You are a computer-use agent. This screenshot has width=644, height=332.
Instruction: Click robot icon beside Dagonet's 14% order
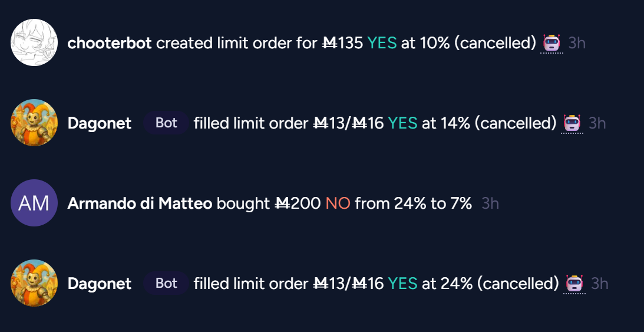(x=572, y=123)
